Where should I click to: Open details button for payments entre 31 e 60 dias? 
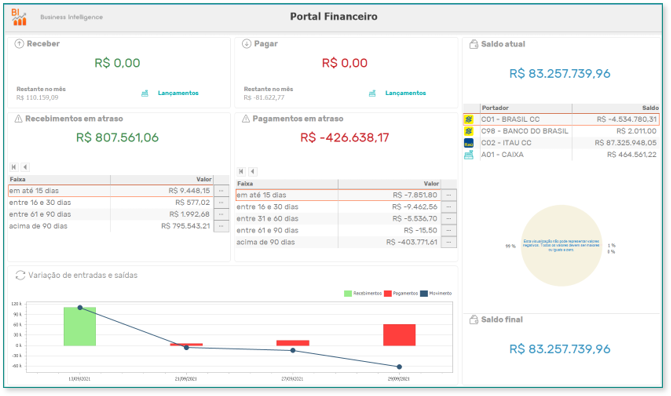point(448,218)
